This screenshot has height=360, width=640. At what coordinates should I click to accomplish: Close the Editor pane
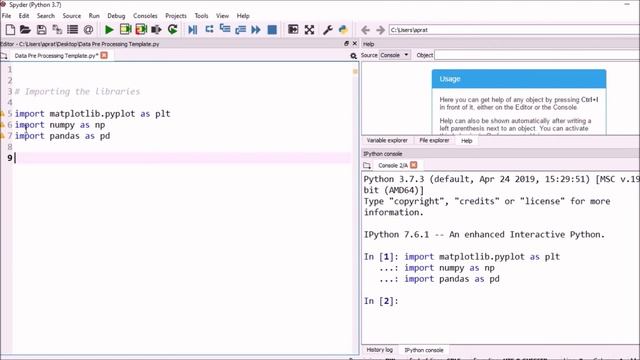pos(355,43)
